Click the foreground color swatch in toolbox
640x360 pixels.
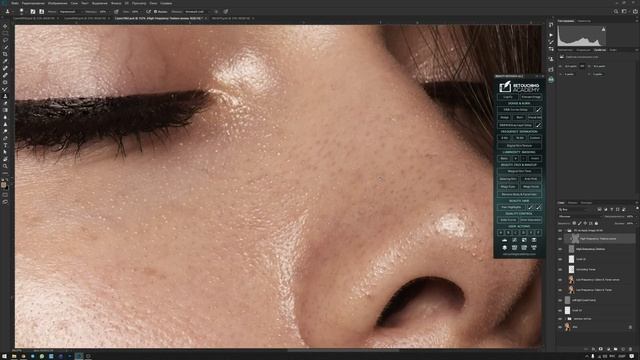coord(4,185)
